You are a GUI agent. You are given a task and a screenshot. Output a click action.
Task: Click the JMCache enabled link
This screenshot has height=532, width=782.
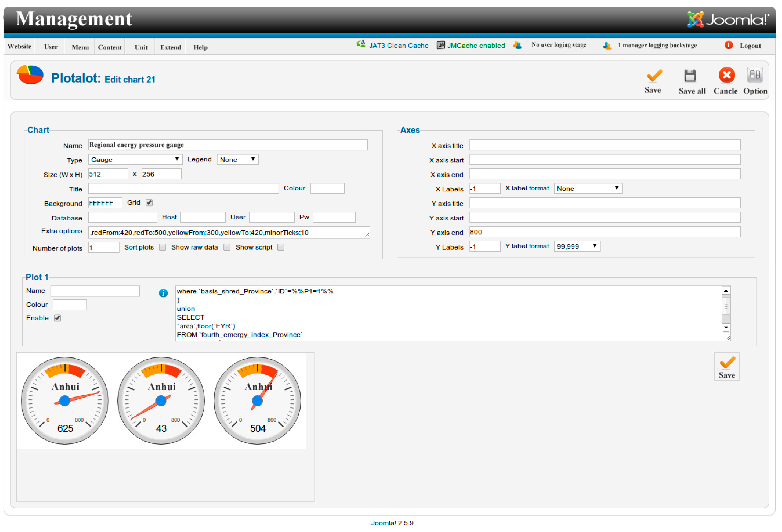(x=475, y=46)
